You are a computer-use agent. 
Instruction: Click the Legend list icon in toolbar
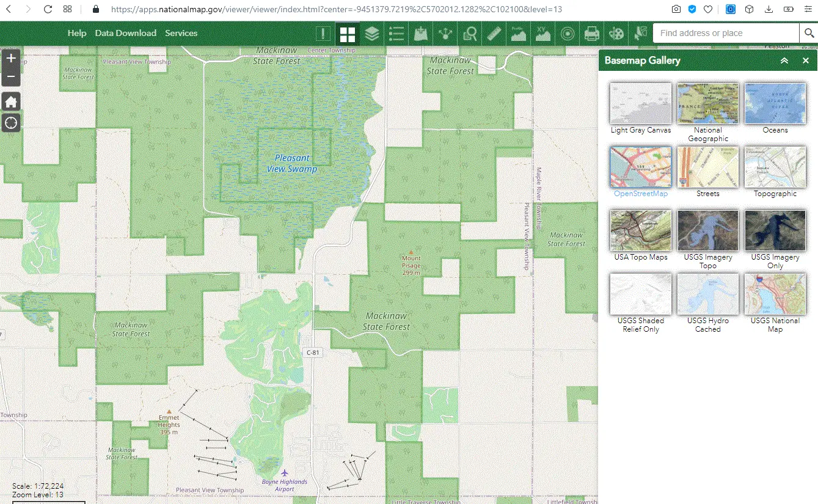tap(396, 34)
